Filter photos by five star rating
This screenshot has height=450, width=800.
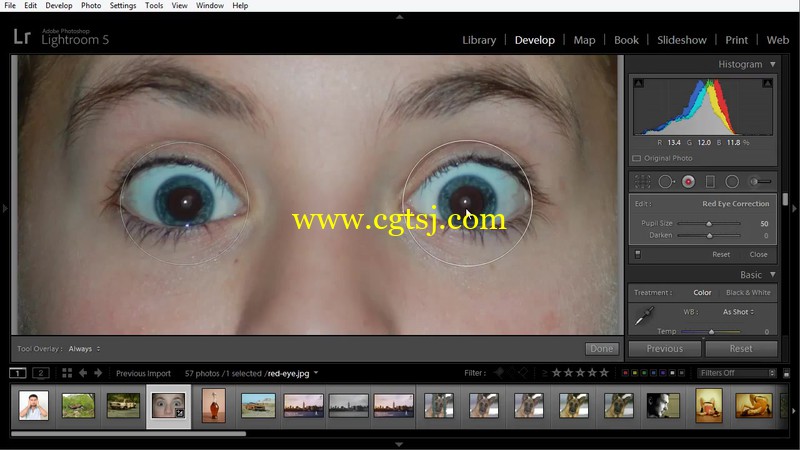[604, 373]
